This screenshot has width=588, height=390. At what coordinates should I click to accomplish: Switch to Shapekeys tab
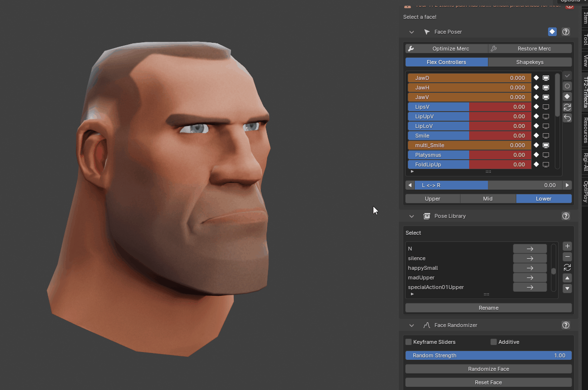(x=530, y=62)
